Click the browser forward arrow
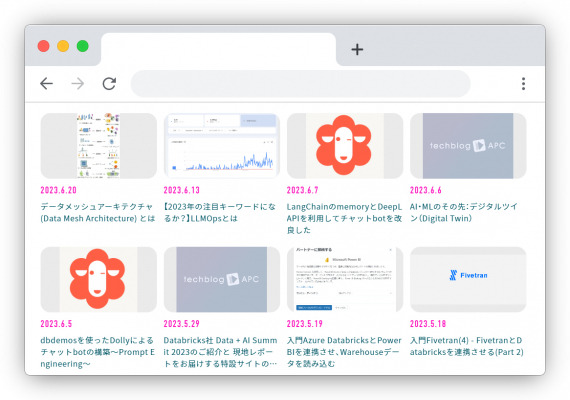Image resolution: width=570 pixels, height=400 pixels. (x=77, y=84)
